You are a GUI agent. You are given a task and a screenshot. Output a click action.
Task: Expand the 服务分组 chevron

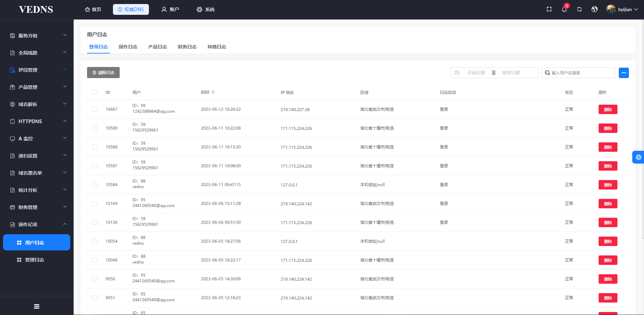pos(65,35)
